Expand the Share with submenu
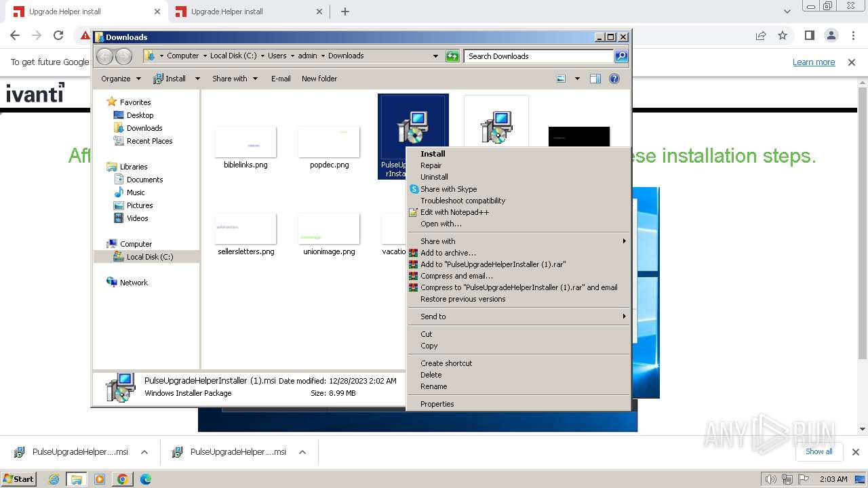Viewport: 868px width, 488px height. (x=518, y=241)
